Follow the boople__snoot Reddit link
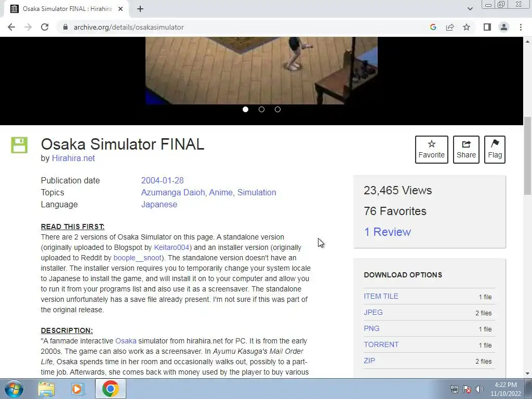This screenshot has width=532, height=399. [x=137, y=258]
